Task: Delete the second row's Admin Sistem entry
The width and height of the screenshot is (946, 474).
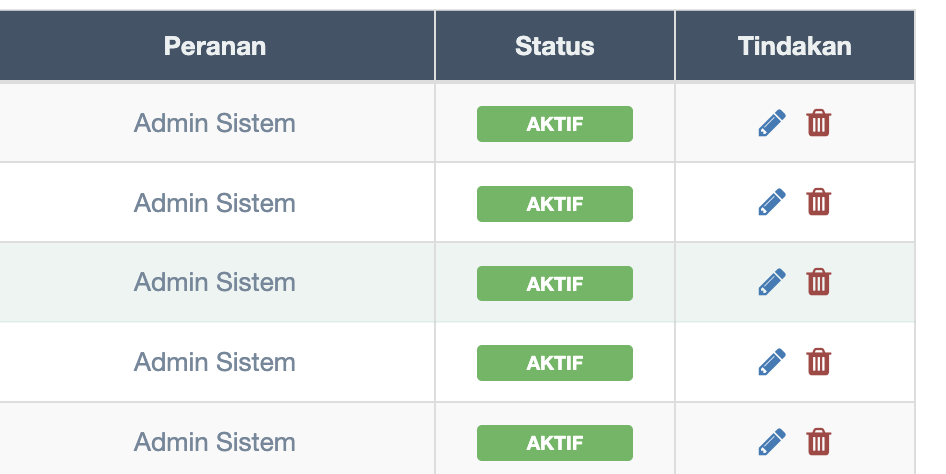Action: click(819, 203)
